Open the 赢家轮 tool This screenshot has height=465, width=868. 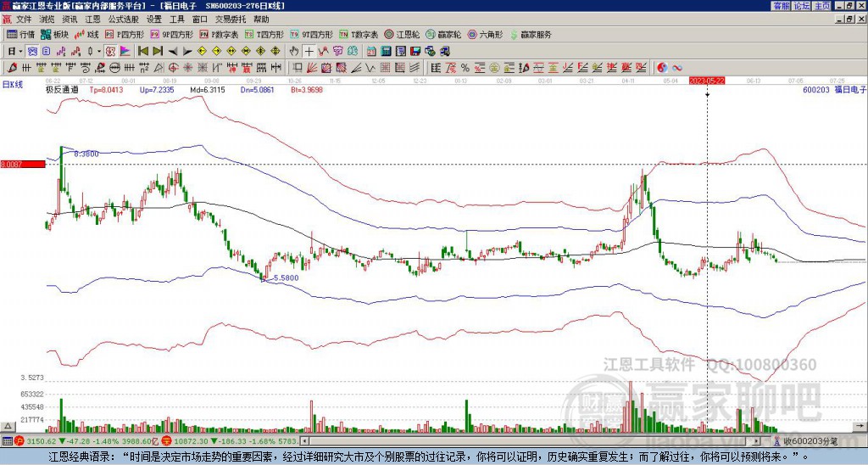click(443, 34)
